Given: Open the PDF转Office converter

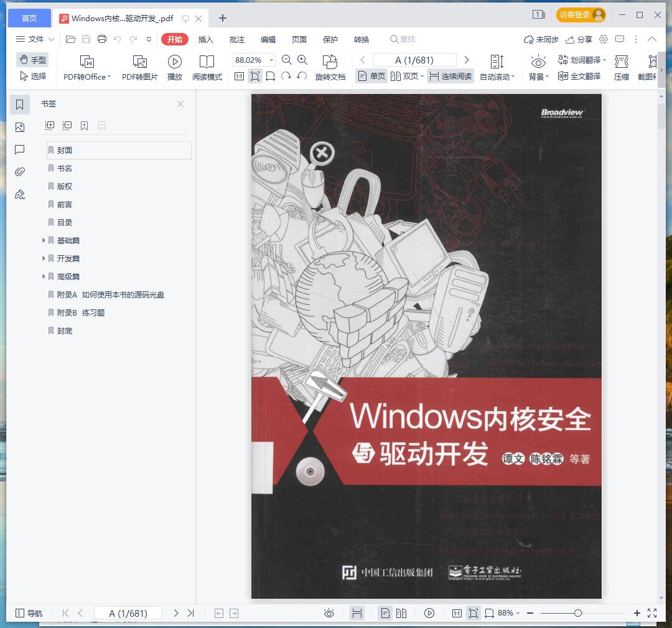Looking at the screenshot, I should (87, 68).
